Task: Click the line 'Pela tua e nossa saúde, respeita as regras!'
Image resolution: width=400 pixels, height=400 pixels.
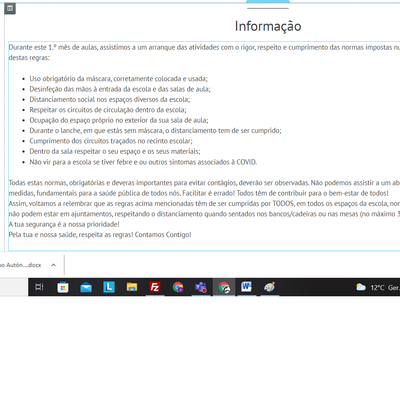Action: [x=100, y=235]
